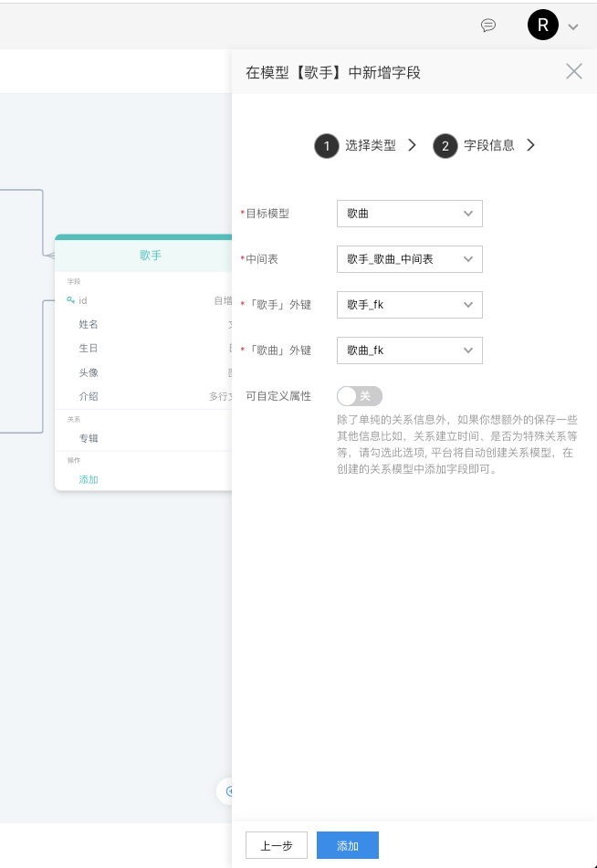Select the 专辑 relation row
Image resolution: width=597 pixels, height=868 pixels.
tap(89, 438)
